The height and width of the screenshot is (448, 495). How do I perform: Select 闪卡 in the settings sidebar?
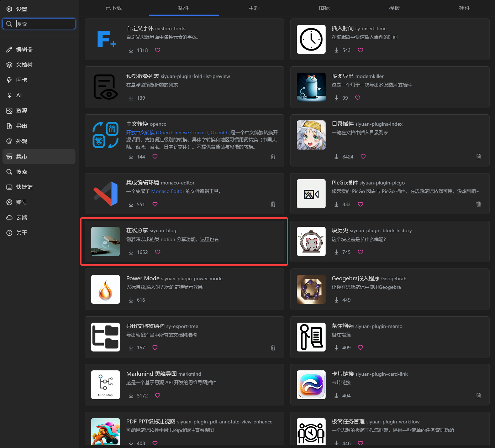(x=39, y=80)
